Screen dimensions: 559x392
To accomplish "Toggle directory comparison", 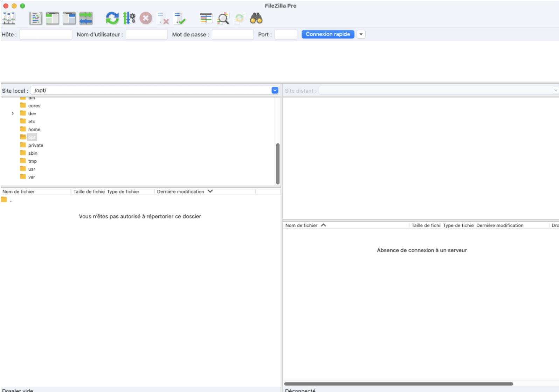I will [x=223, y=18].
